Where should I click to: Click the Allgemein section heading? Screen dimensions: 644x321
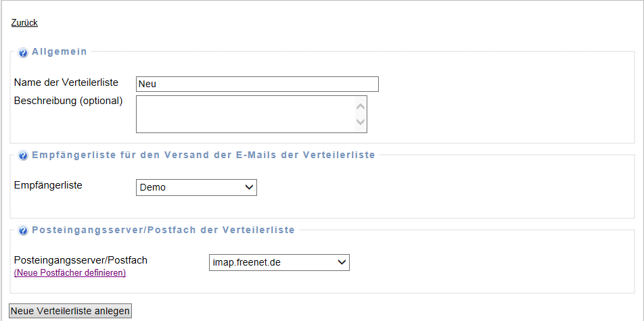pyautogui.click(x=60, y=51)
